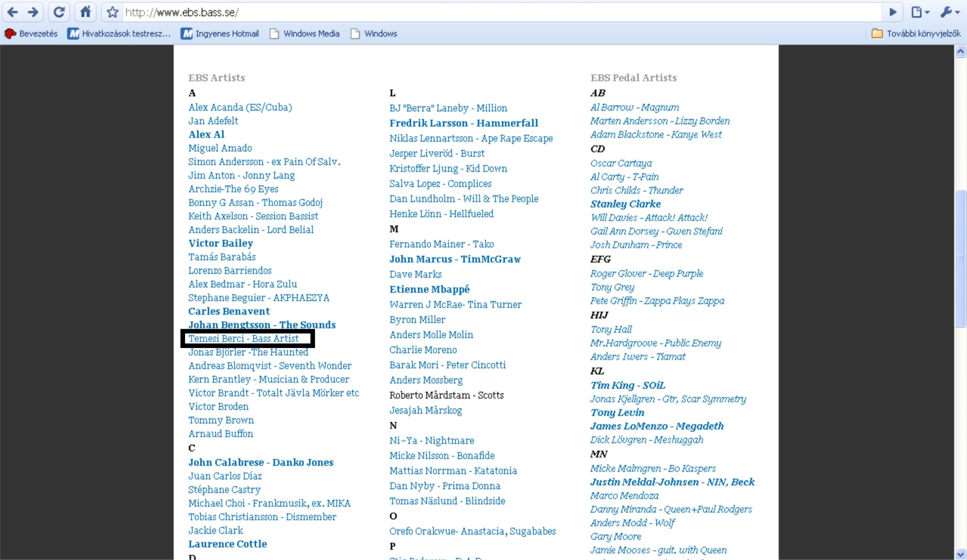Open Miguel Amado link
967x560 pixels.
click(x=220, y=148)
